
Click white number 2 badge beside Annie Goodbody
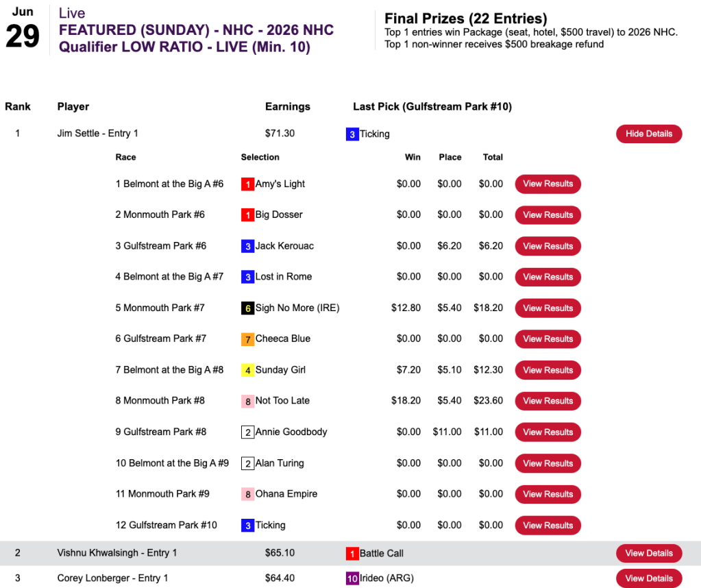247,432
